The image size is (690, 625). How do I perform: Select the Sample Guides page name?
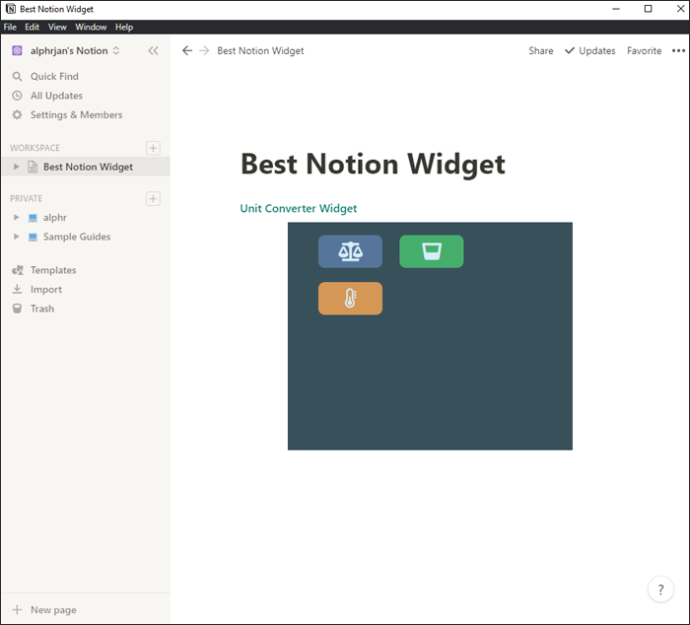click(77, 237)
